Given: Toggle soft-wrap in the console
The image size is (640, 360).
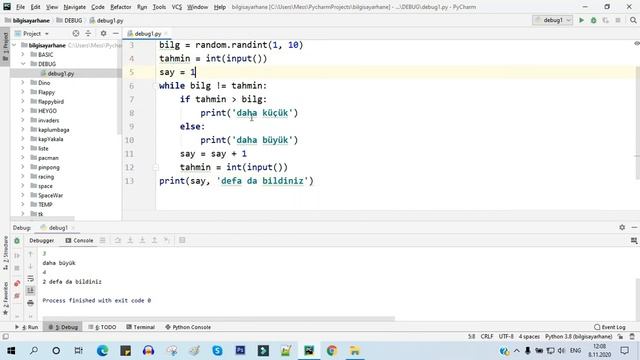Looking at the screenshot, I should [x=30, y=278].
